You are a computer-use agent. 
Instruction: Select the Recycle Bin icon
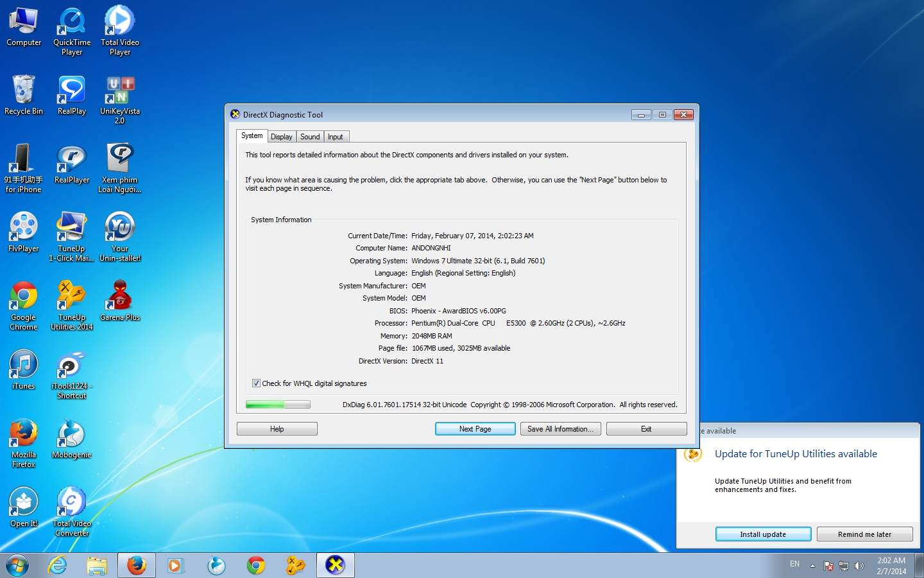pos(24,95)
